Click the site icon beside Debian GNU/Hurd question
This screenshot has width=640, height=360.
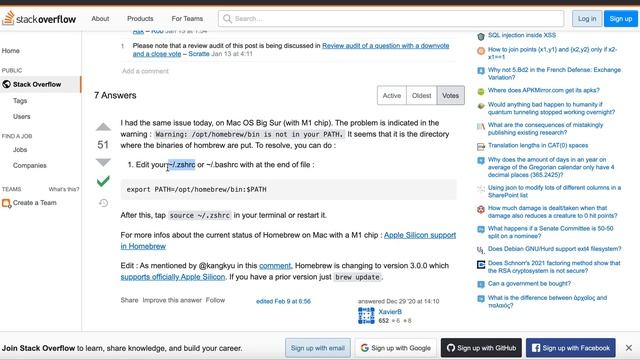[x=481, y=249]
